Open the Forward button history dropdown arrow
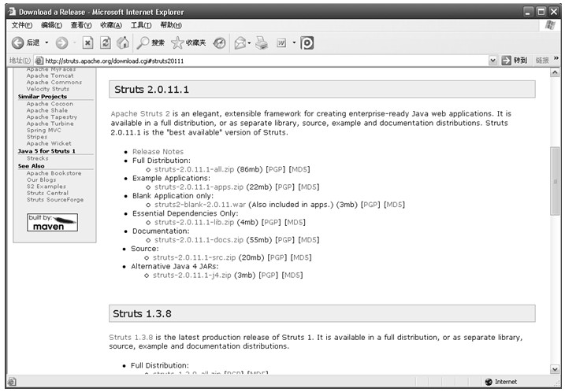This screenshot has height=392, width=565. pos(75,43)
